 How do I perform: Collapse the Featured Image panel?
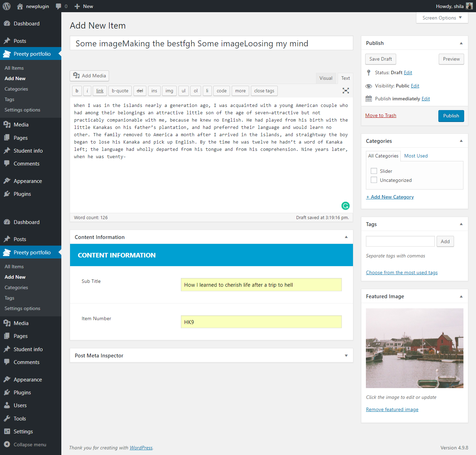461,296
